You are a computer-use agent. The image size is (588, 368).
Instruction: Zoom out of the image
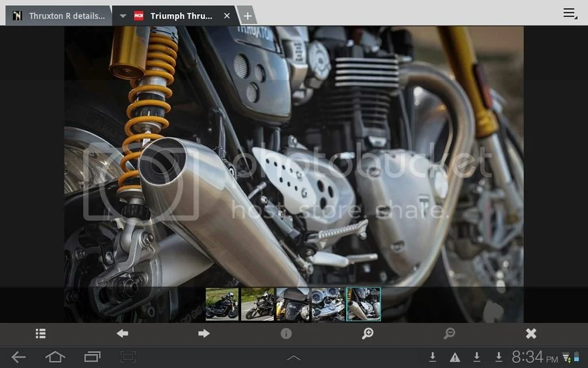450,333
